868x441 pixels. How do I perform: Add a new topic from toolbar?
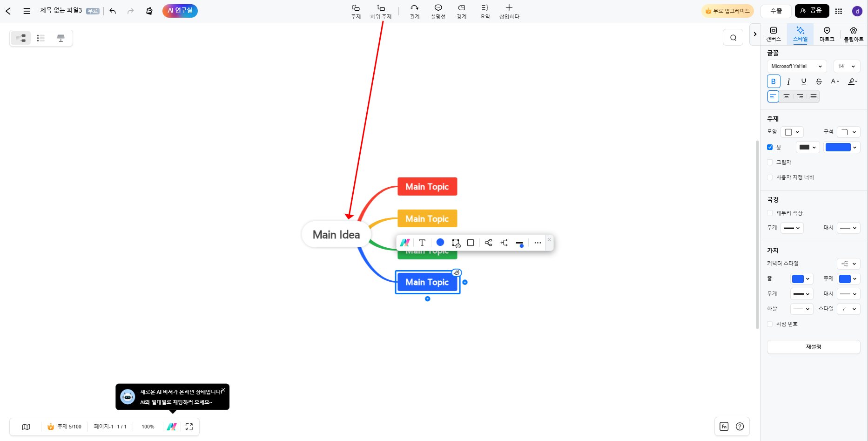click(x=356, y=12)
